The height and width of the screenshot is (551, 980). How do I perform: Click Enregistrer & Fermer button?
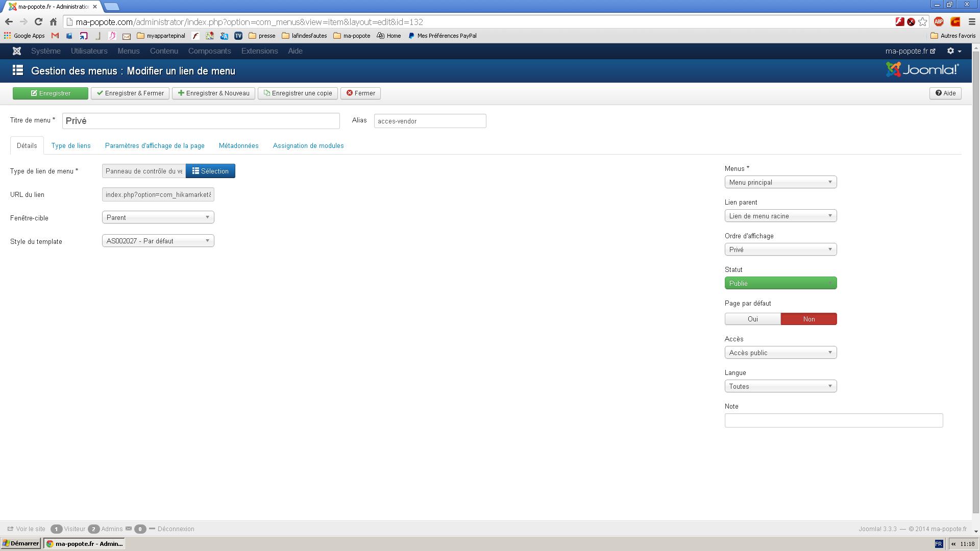click(x=130, y=93)
